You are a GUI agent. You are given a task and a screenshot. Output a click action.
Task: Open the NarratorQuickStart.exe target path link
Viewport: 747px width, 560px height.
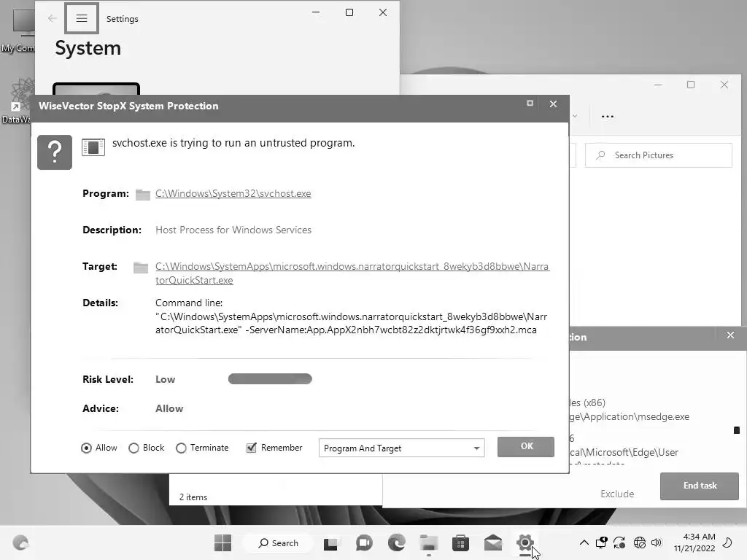352,273
